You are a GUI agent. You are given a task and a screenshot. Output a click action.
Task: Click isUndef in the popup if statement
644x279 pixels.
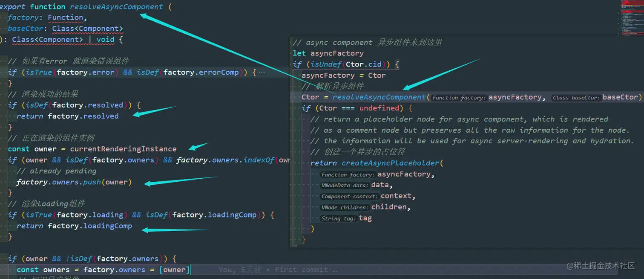pyautogui.click(x=326, y=64)
